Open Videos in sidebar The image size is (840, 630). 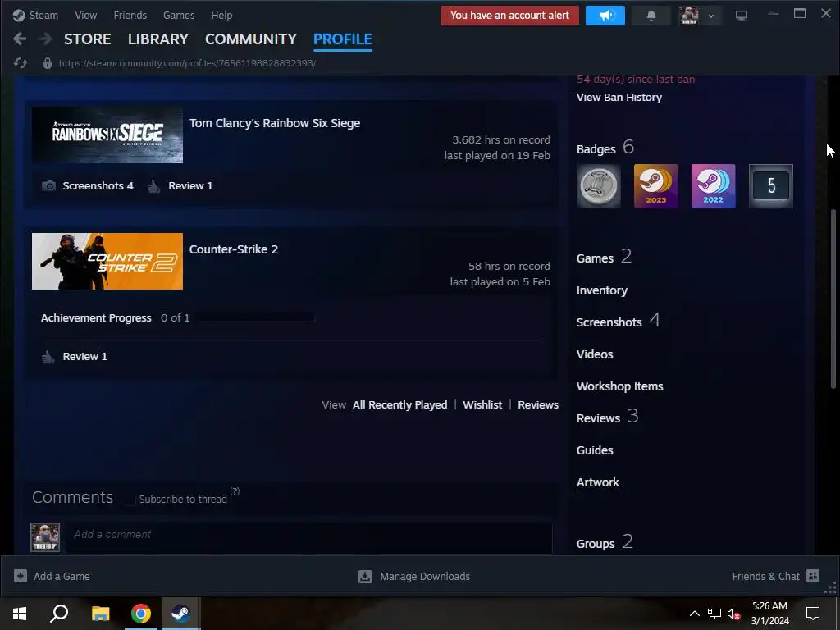[595, 354]
